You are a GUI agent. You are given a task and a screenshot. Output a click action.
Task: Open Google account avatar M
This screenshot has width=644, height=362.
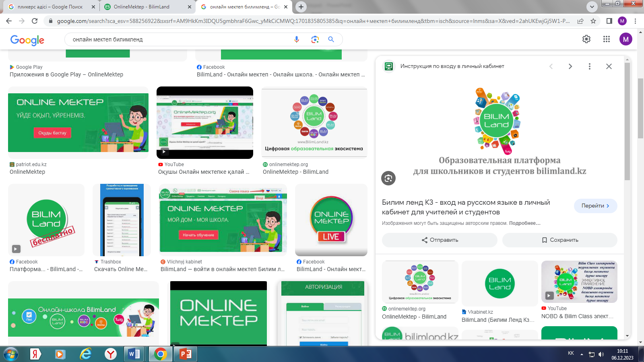(625, 39)
